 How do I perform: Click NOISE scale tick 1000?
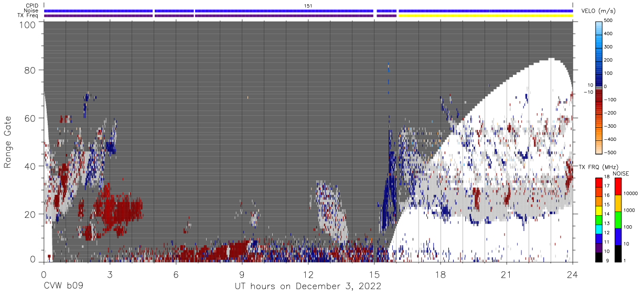pos(629,210)
